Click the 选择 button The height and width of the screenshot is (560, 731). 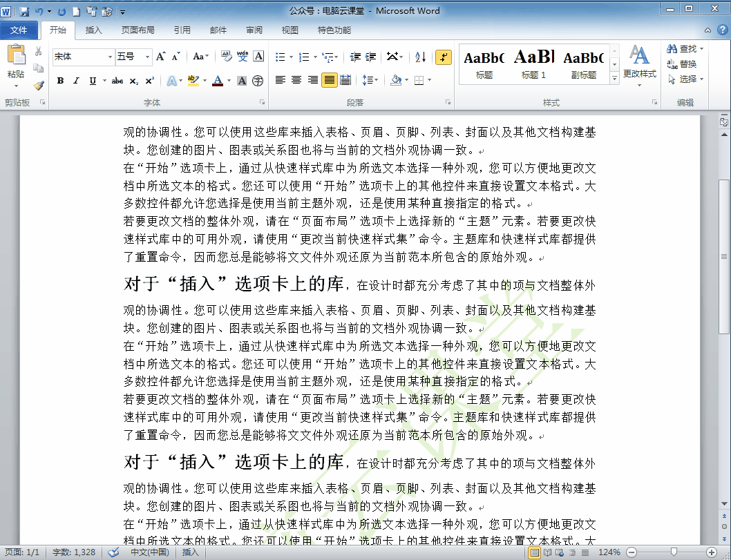685,79
